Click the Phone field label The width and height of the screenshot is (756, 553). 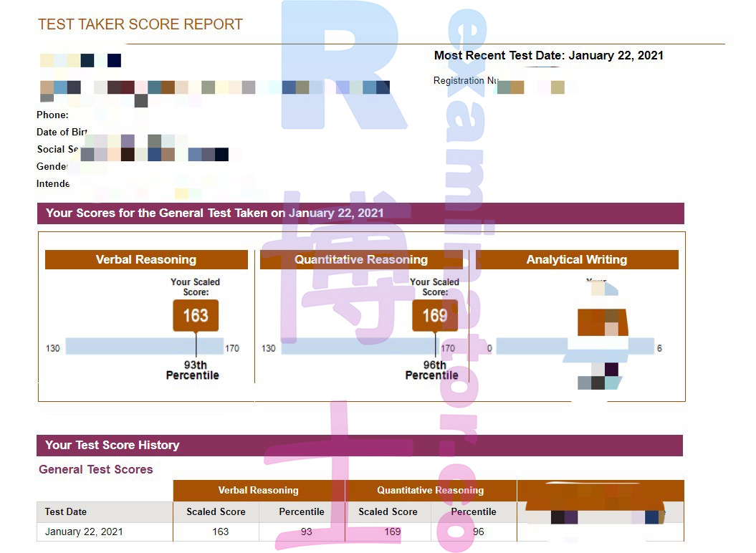[x=52, y=115]
